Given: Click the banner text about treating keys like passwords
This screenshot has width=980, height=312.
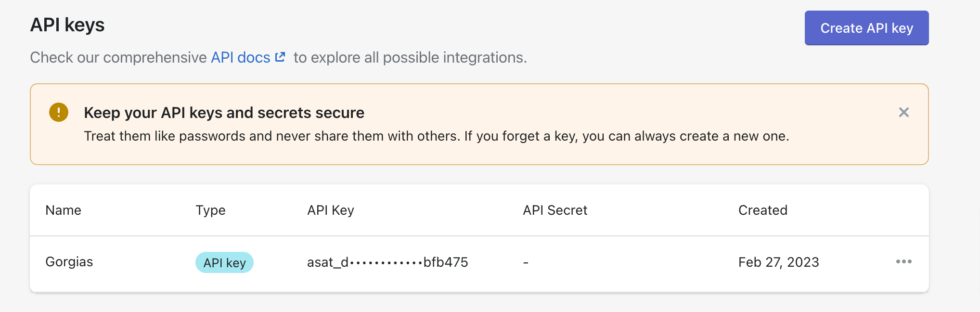Looking at the screenshot, I should pos(437,136).
